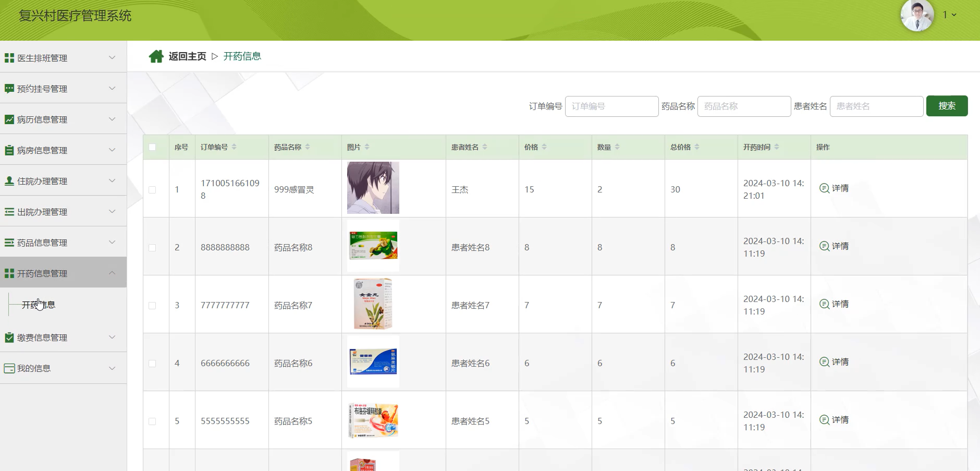The height and width of the screenshot is (471, 980).
Task: Click the detail magnifier icon for 患者姓名7
Action: tap(824, 304)
